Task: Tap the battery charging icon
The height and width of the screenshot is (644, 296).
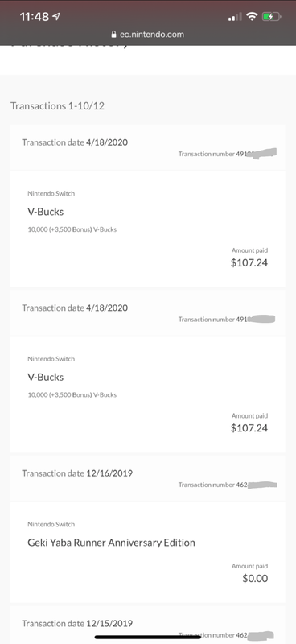Action: 271,17
